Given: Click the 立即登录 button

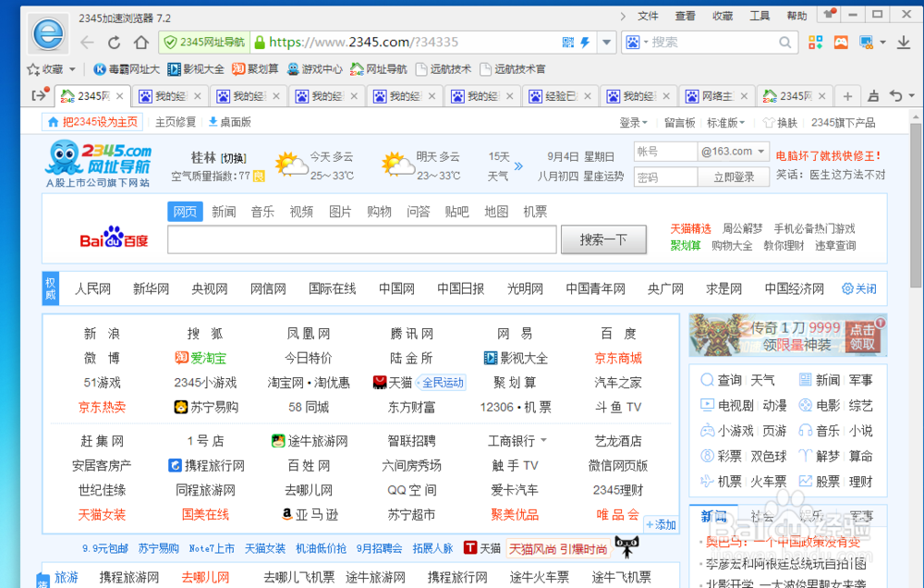Looking at the screenshot, I should click(734, 177).
